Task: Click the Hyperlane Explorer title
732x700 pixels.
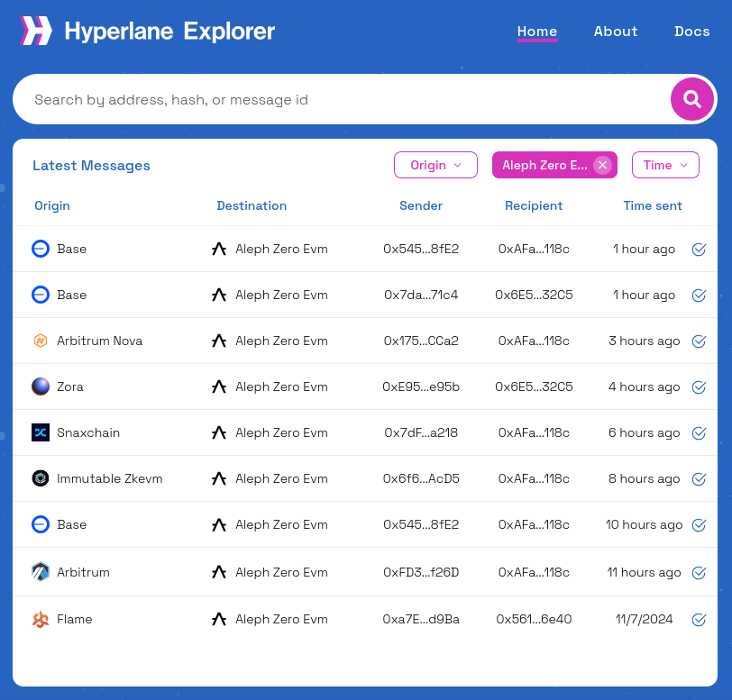Action: click(169, 32)
